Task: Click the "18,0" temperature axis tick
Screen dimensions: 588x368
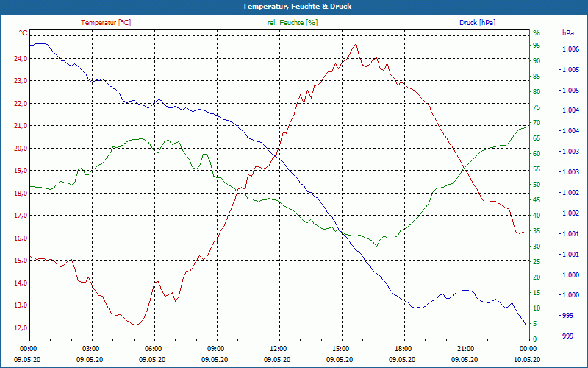Action: coord(21,193)
